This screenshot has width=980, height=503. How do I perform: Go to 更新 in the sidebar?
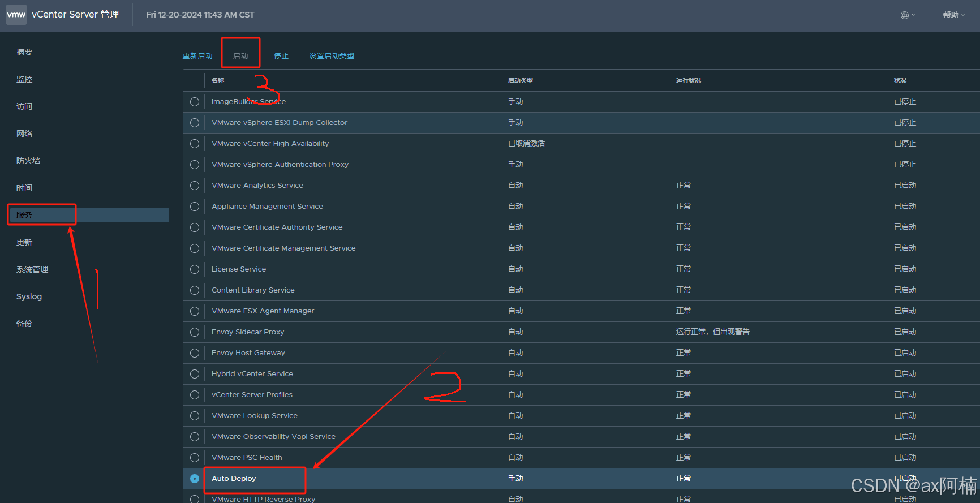click(24, 242)
